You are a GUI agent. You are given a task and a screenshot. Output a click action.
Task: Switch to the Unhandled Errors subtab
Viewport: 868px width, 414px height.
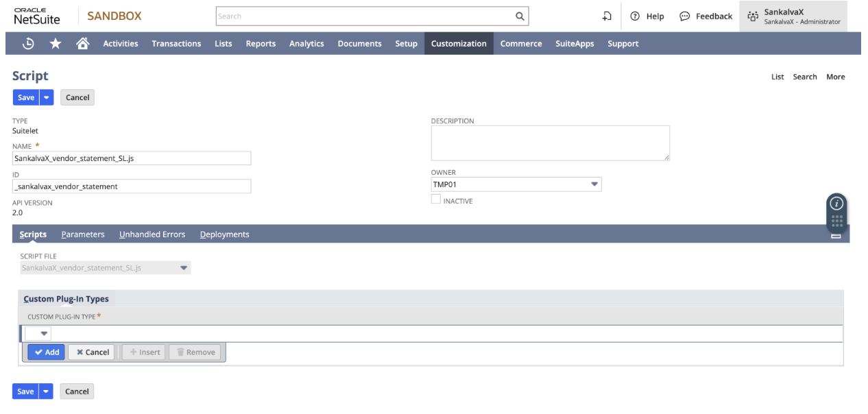(x=152, y=234)
